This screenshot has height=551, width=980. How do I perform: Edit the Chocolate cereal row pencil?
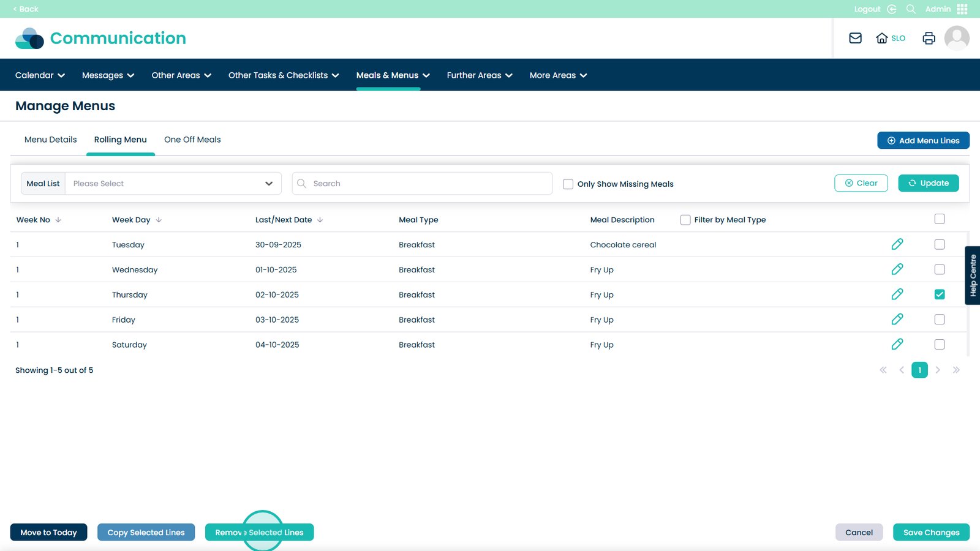click(897, 244)
